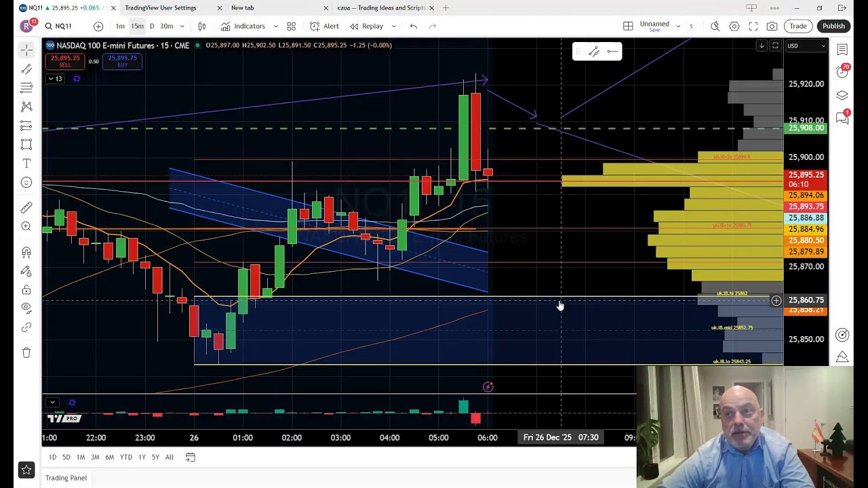This screenshot has width=868, height=488.
Task: Select the 30m timeframe
Action: [166, 26]
